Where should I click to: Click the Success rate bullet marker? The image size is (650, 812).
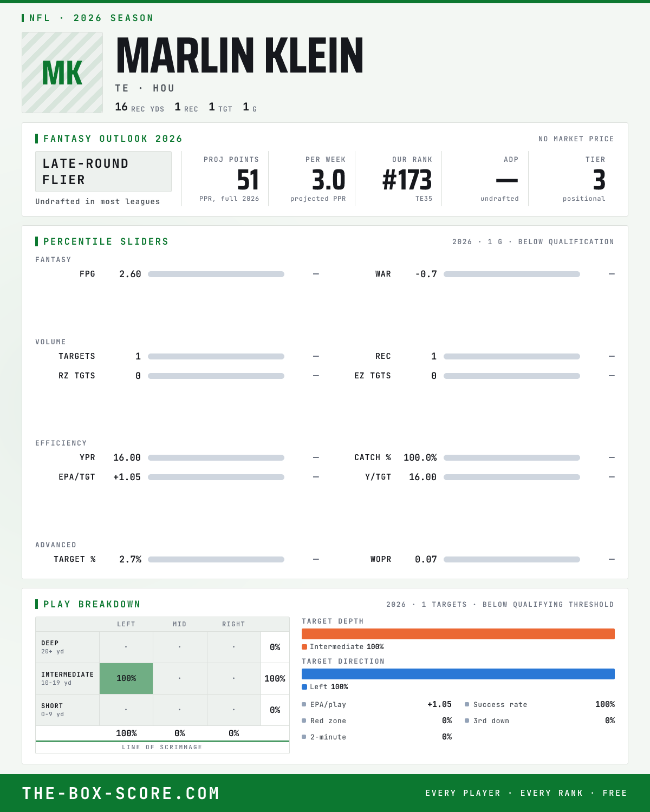point(467,704)
